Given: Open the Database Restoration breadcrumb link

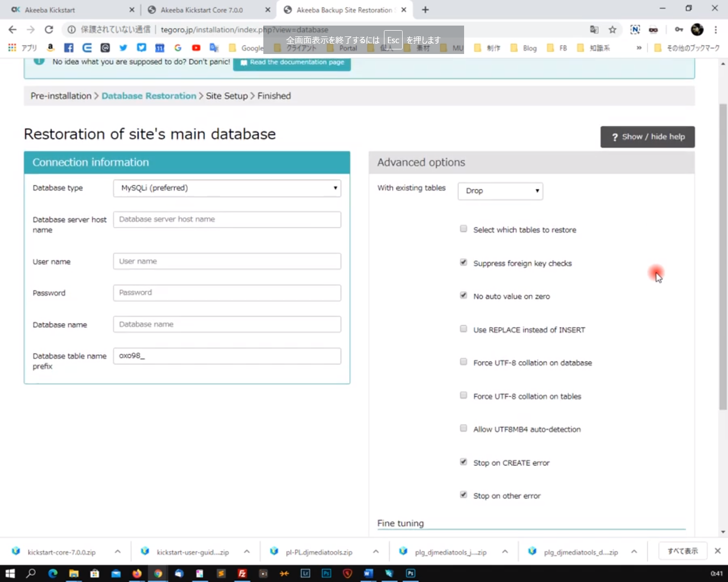Looking at the screenshot, I should tap(148, 95).
